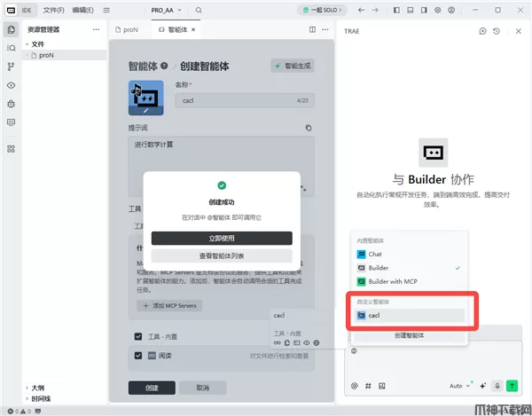Click the 一起 SOLO button
The image size is (532, 416).
[322, 10]
